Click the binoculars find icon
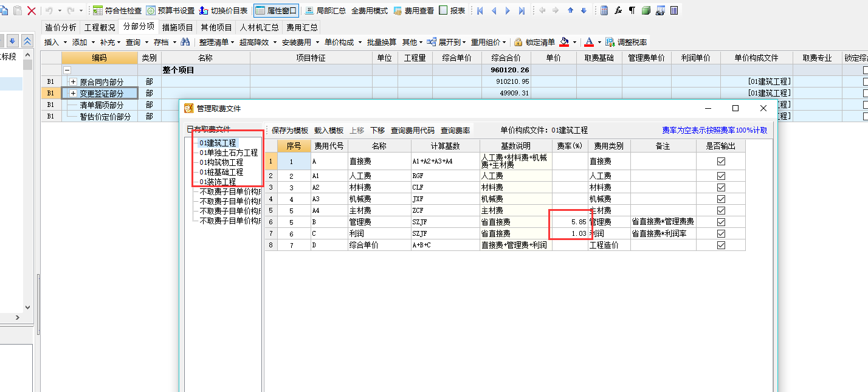Viewport: 868px width, 392px height. 186,42
